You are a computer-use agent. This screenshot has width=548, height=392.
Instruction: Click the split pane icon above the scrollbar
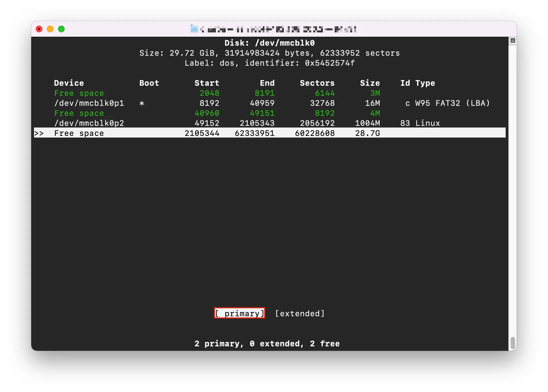[513, 41]
